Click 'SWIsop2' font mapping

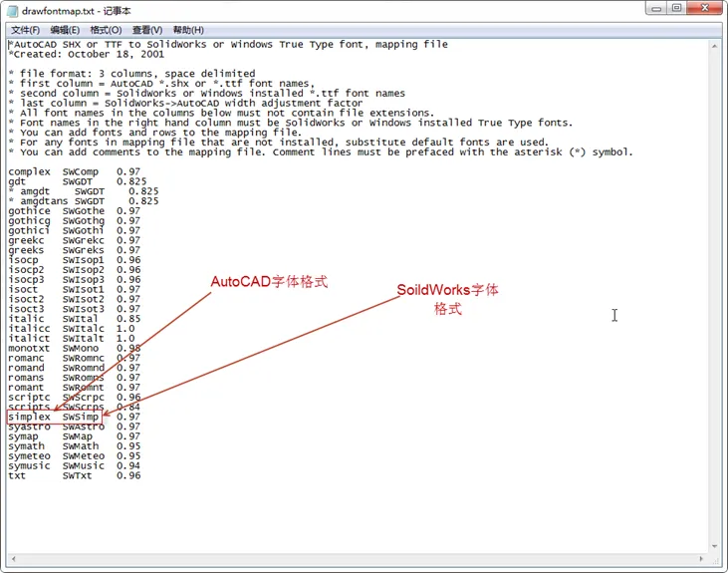tap(84, 269)
